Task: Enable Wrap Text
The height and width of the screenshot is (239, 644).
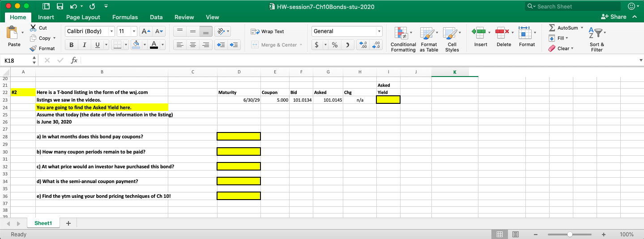Action: [267, 31]
